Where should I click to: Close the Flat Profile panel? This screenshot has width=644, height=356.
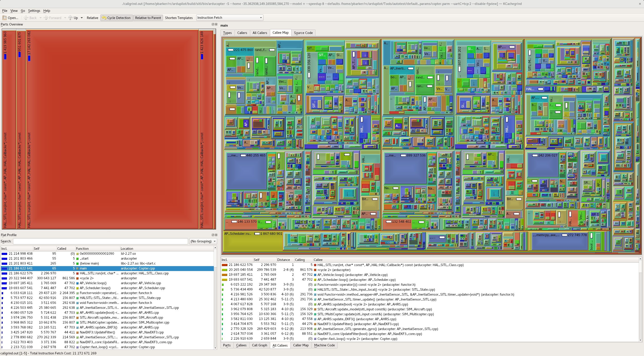click(x=216, y=235)
